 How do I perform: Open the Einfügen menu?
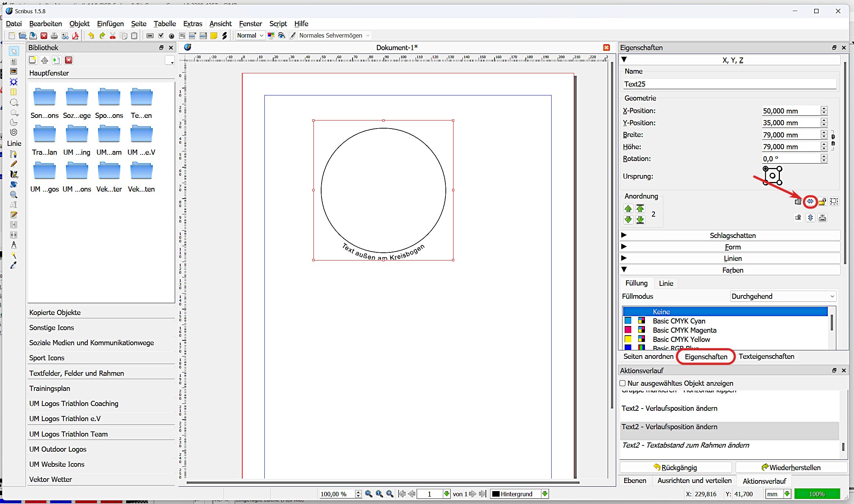[x=110, y=24]
